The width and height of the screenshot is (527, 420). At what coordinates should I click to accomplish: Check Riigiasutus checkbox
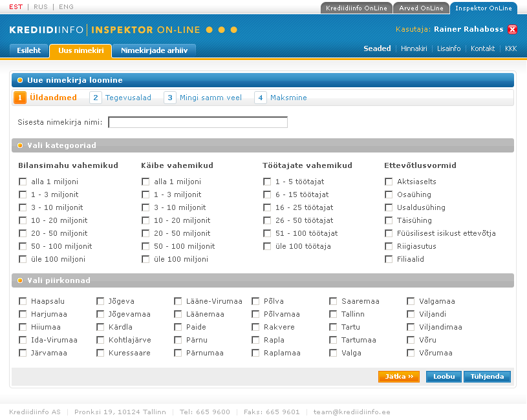(x=389, y=246)
